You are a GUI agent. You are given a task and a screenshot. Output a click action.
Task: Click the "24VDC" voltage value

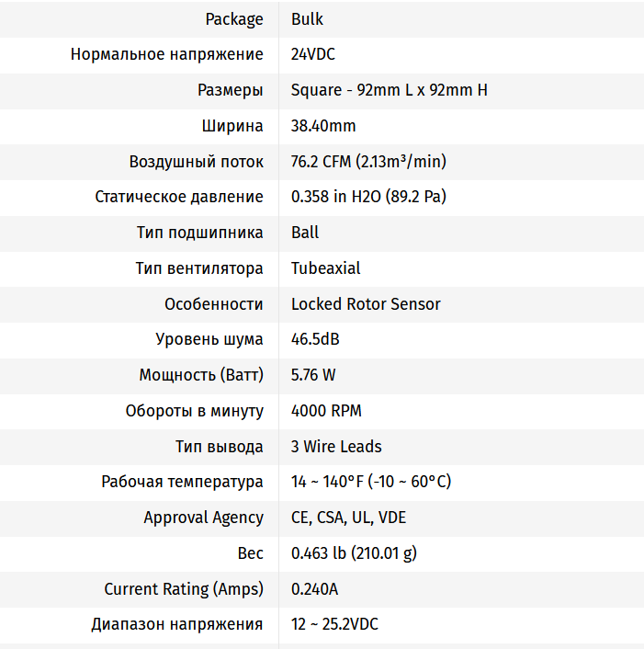coord(312,54)
